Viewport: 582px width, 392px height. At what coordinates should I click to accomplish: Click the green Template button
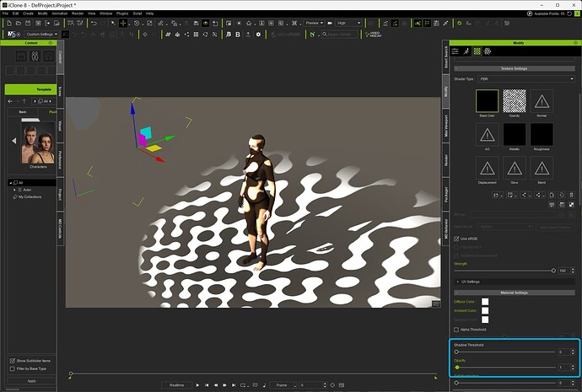pos(30,89)
